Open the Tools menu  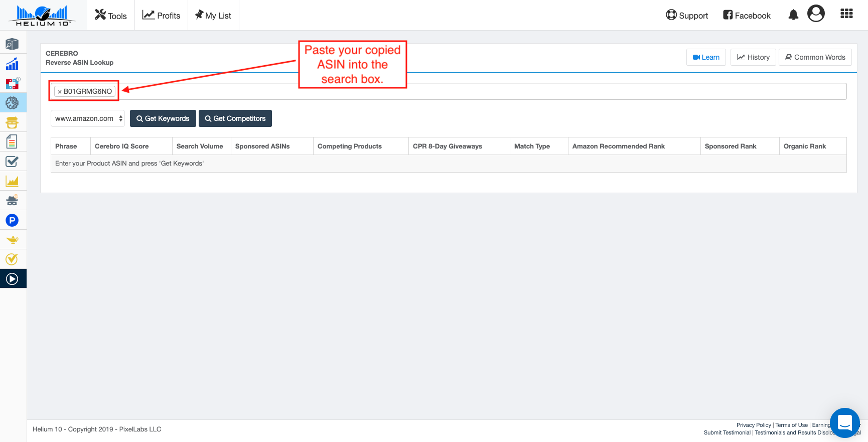[x=111, y=16]
